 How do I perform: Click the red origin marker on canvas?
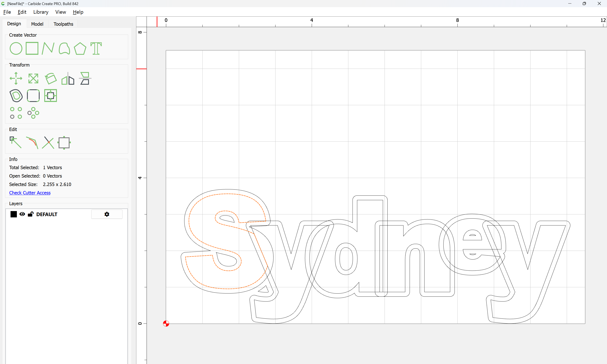[x=166, y=324]
